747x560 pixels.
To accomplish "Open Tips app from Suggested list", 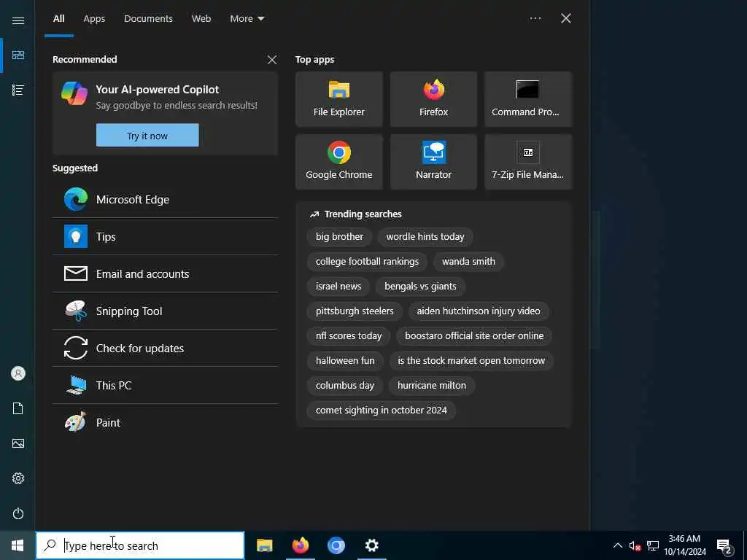I will click(166, 237).
